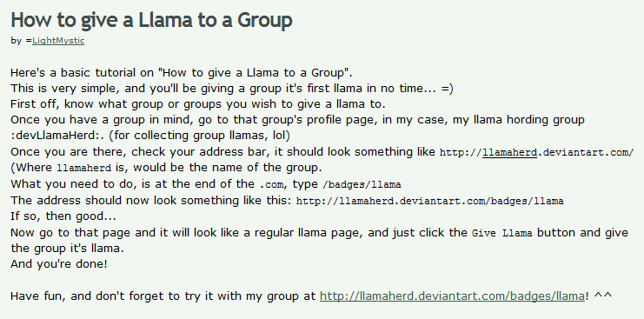Click the line the group it's llama
The image size is (644, 319).
click(67, 248)
